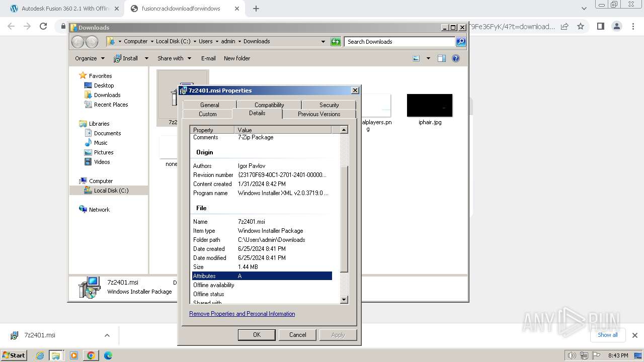Select Favorites in navigation pane
This screenshot has height=362, width=644.
(x=100, y=76)
